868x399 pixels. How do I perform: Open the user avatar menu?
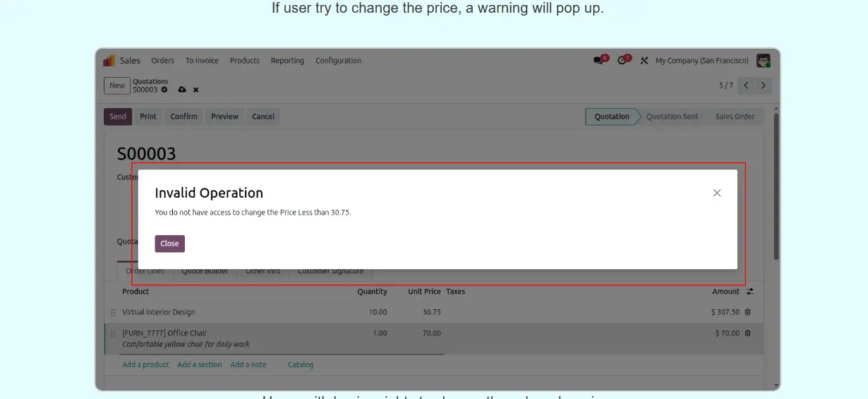click(x=763, y=61)
